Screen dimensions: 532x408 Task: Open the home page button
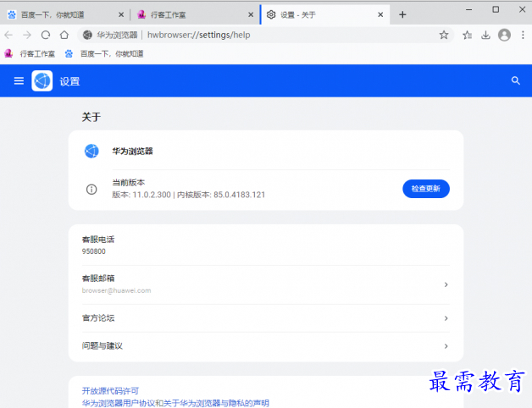[x=64, y=35]
